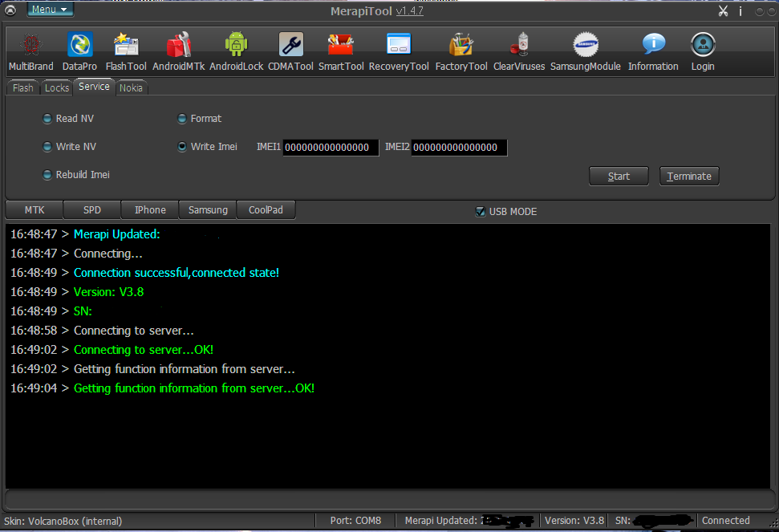This screenshot has width=779, height=532.
Task: Click 'Port: COM8' in status bar
Action: 355,521
